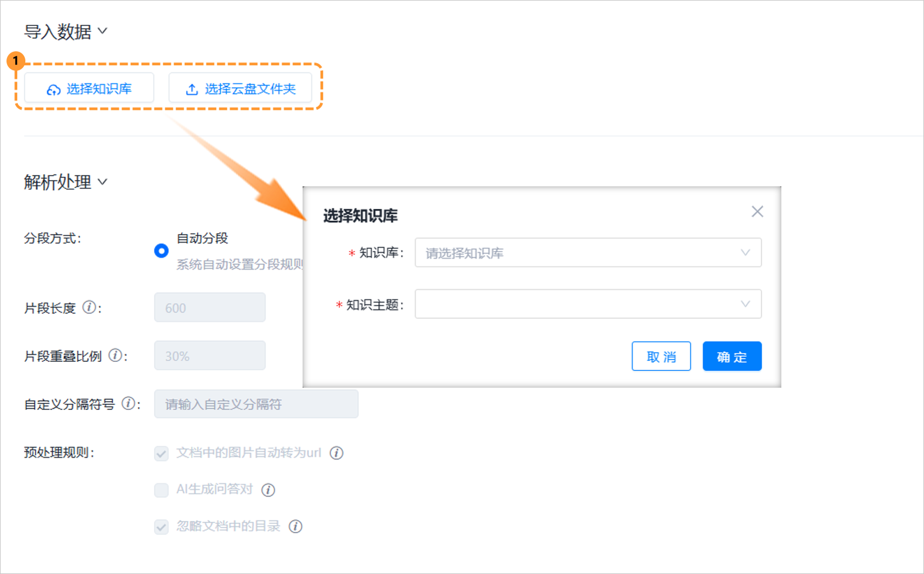Screen dimensions: 924x574
Task: Open the 知识库 dropdown in the dialog
Action: (588, 253)
